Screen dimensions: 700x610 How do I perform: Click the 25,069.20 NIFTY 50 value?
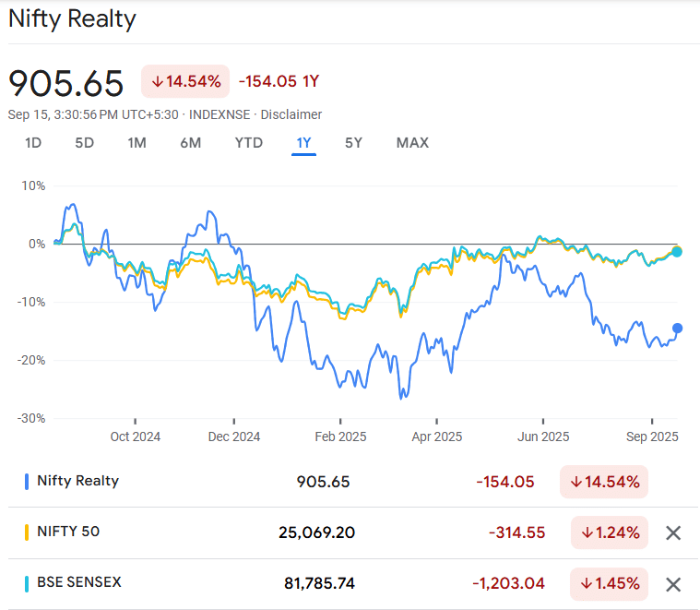(316, 532)
